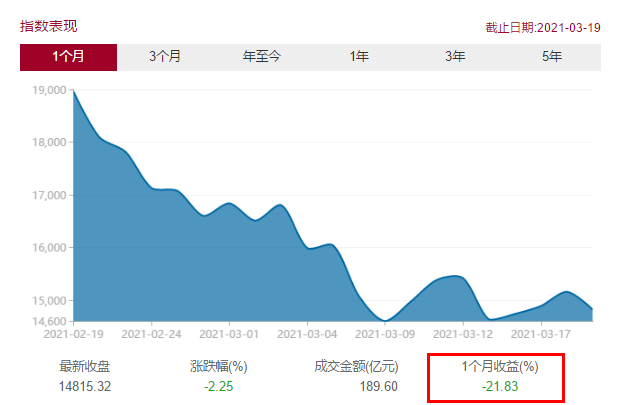Click the 2021-03-04 axis date
This screenshot has height=405, width=631.
(307, 335)
